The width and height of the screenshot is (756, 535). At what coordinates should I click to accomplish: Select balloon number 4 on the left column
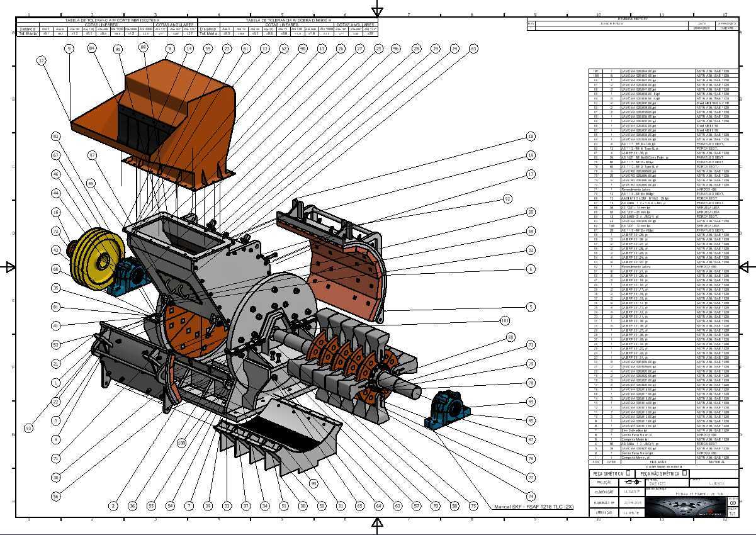pos(56,439)
